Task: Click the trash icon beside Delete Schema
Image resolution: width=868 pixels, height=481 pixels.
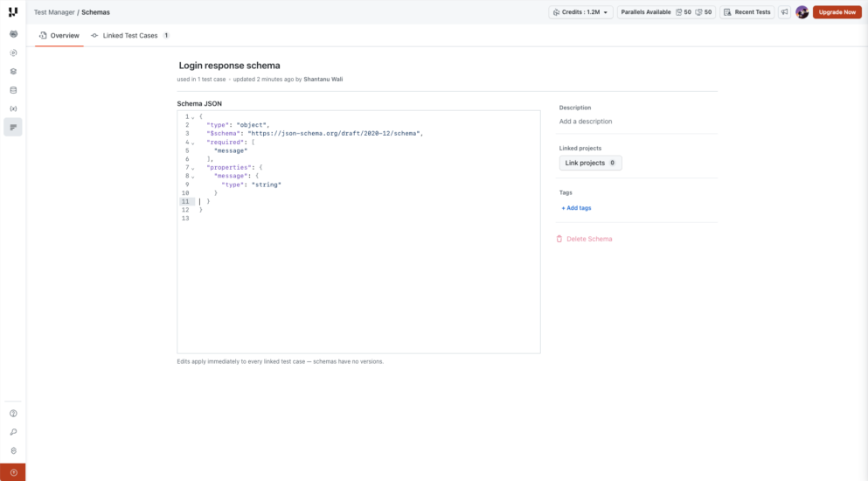Action: (559, 239)
